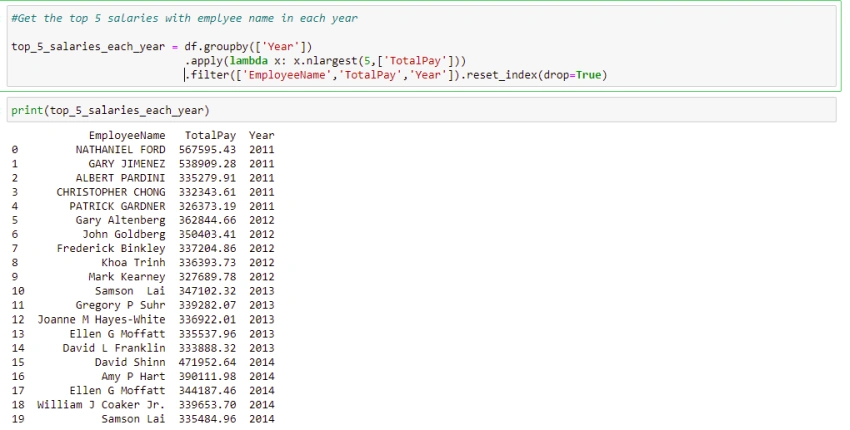The image size is (850, 430).
Task: Click the reset_index(drop=True) call
Action: coord(537,75)
